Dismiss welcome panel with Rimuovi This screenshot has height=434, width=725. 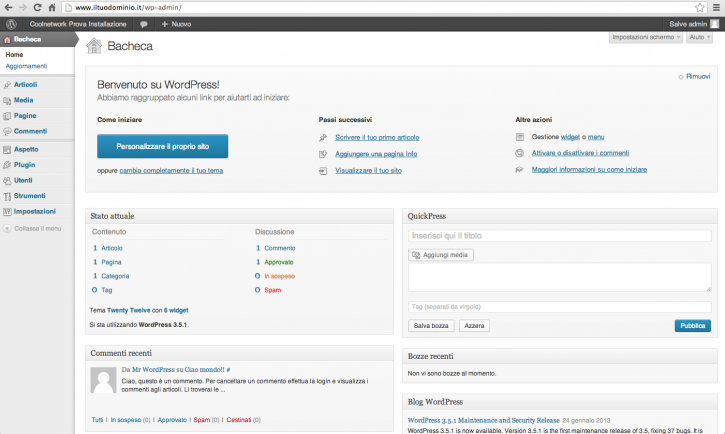[698, 76]
